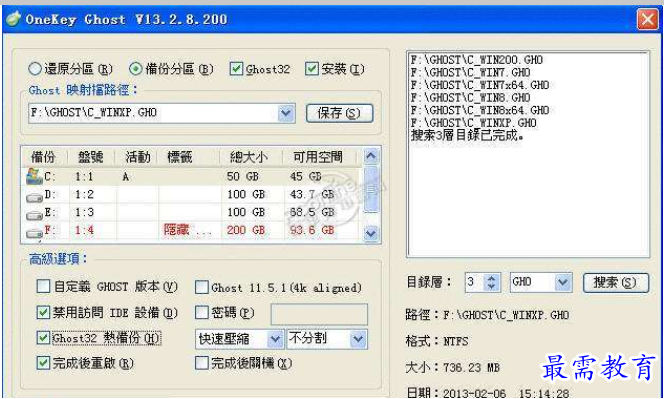Click the disk icon for drive F:
664x399 pixels.
(34, 233)
